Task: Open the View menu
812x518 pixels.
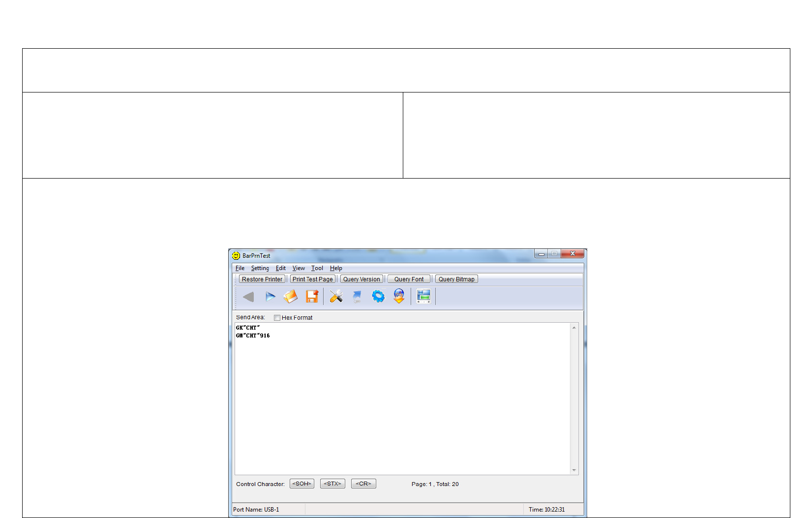Action: point(299,268)
